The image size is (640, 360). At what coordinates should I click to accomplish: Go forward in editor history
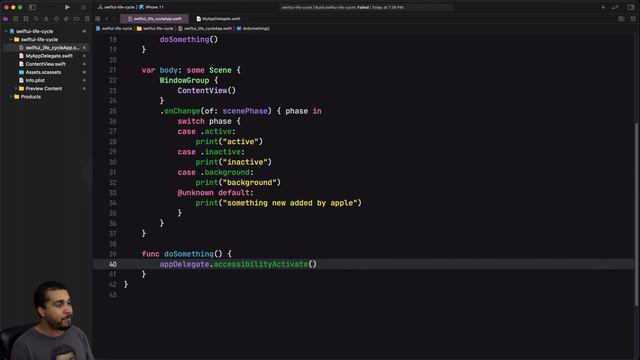tap(114, 19)
